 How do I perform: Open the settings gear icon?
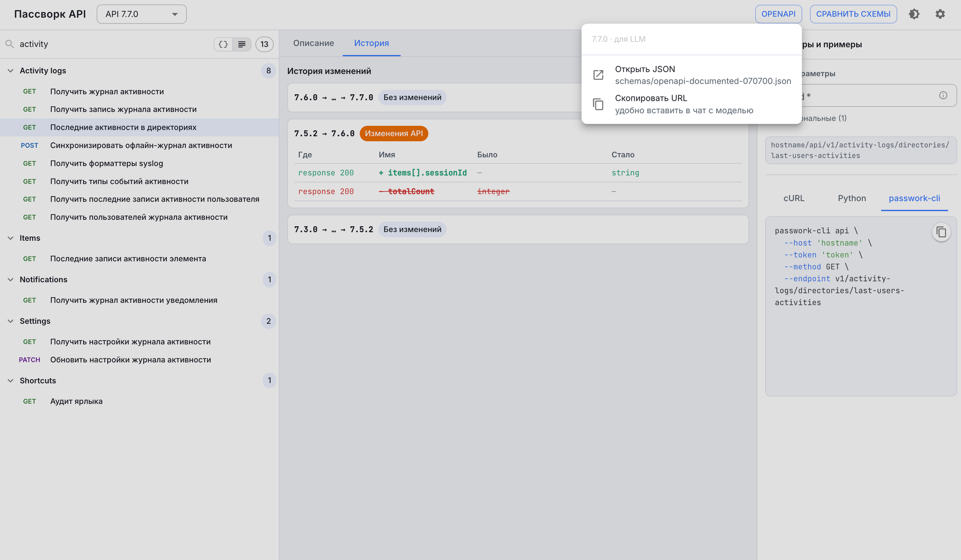coord(940,14)
